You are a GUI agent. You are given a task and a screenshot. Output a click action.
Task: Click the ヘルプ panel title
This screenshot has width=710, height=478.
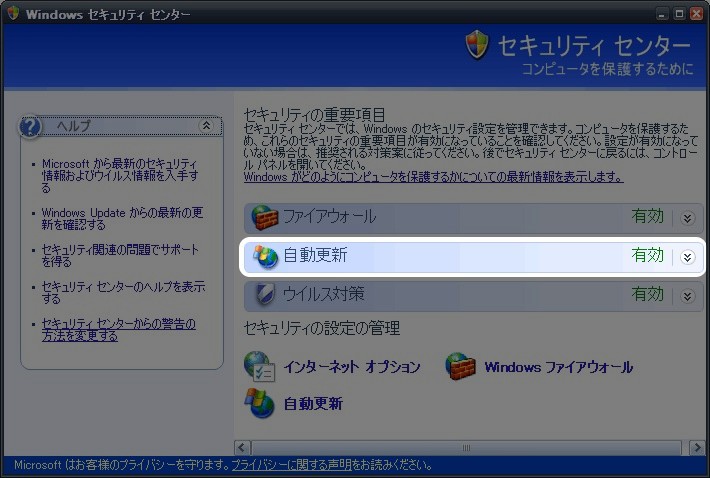tap(74, 126)
